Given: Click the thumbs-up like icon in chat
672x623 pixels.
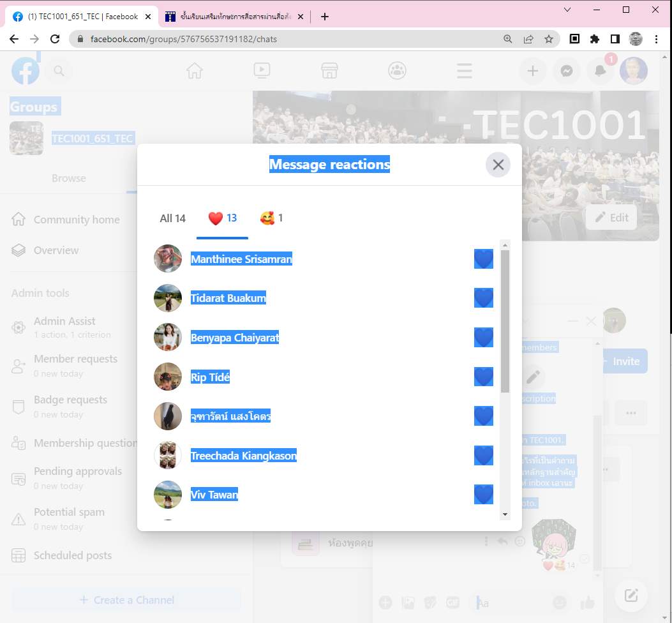Looking at the screenshot, I should [587, 603].
